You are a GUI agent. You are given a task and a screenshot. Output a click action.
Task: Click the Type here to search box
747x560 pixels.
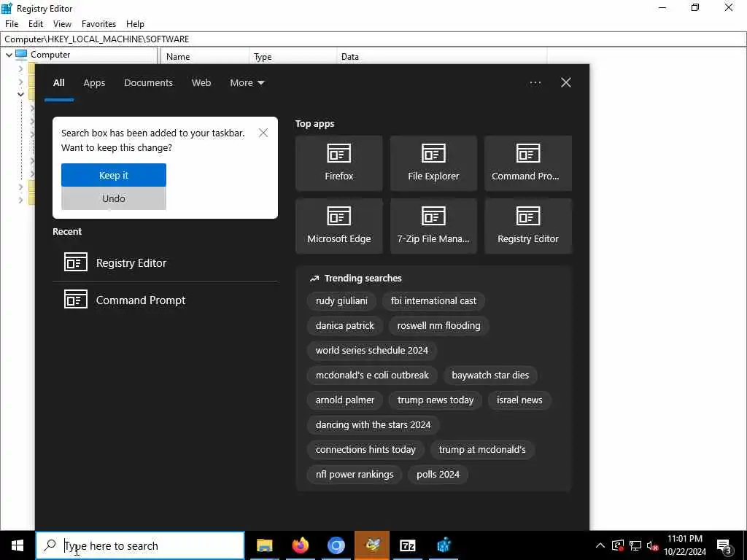[x=140, y=545]
